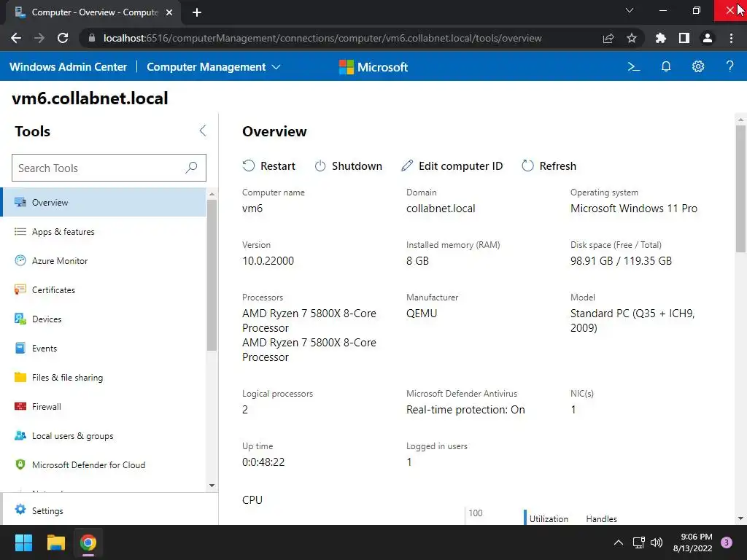Go back with browser back arrow

click(16, 38)
